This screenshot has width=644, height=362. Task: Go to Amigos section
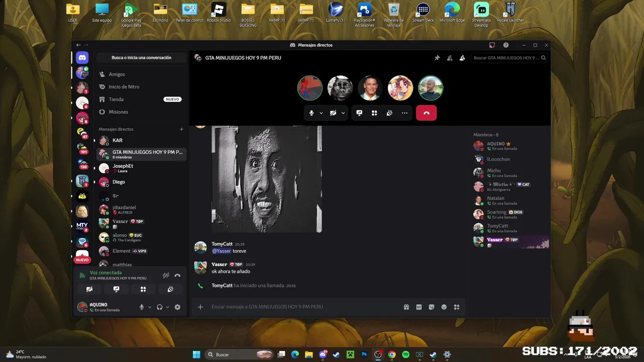tap(140, 74)
